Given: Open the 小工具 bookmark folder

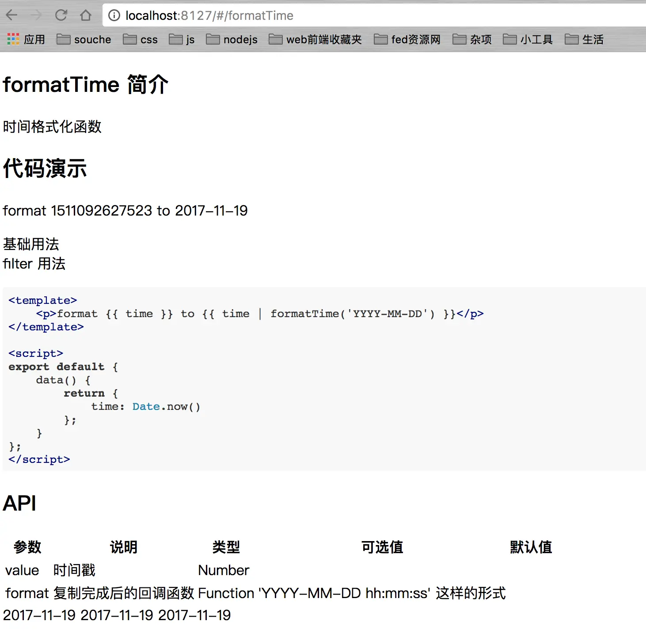Looking at the screenshot, I should (528, 39).
